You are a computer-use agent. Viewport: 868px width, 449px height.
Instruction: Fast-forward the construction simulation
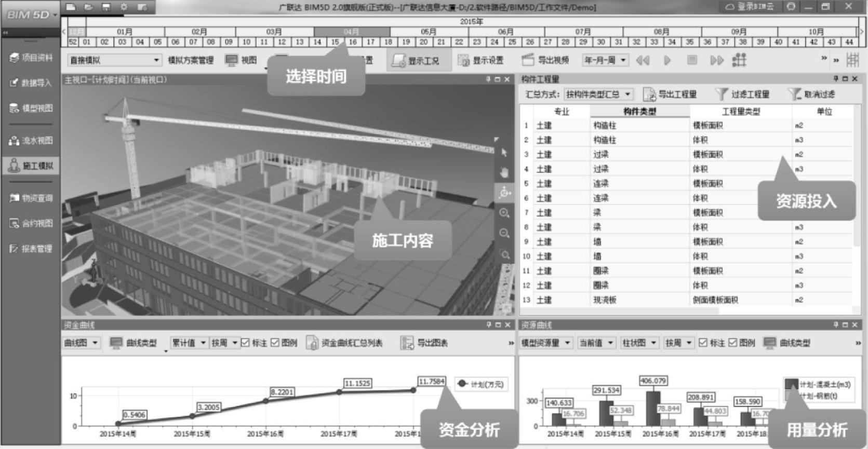717,60
